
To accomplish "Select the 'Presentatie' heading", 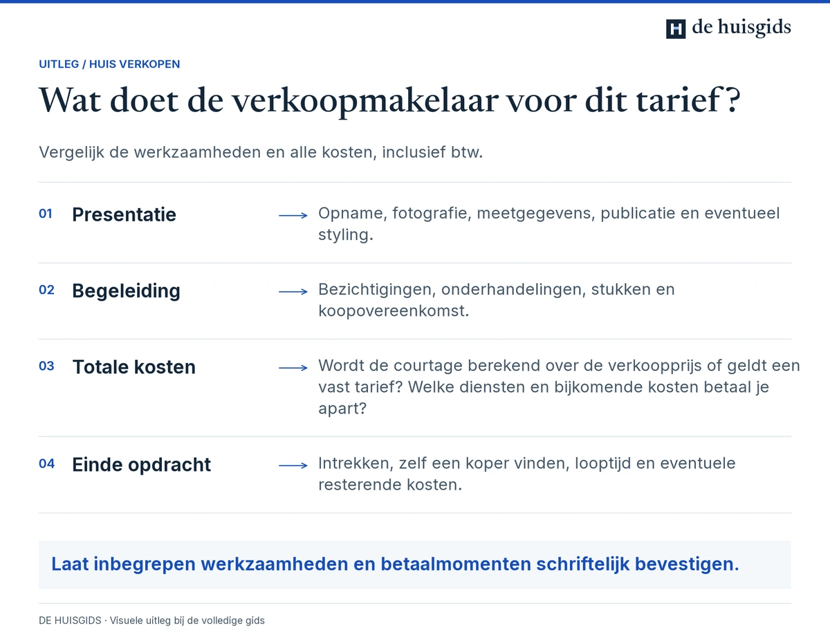I will [124, 214].
